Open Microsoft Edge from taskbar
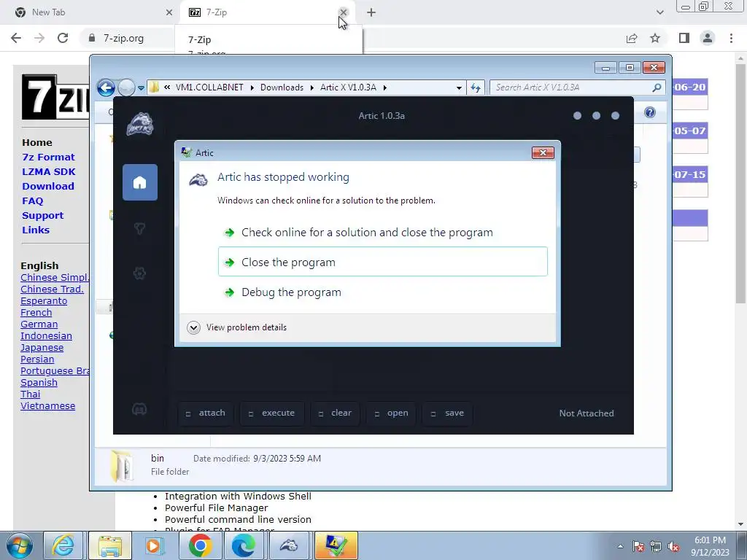The height and width of the screenshot is (560, 747). [243, 545]
